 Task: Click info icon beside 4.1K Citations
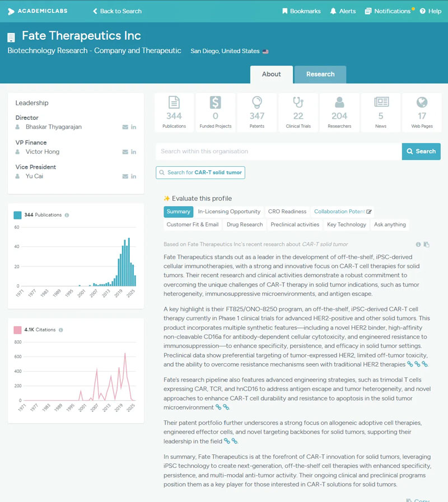coord(60,330)
